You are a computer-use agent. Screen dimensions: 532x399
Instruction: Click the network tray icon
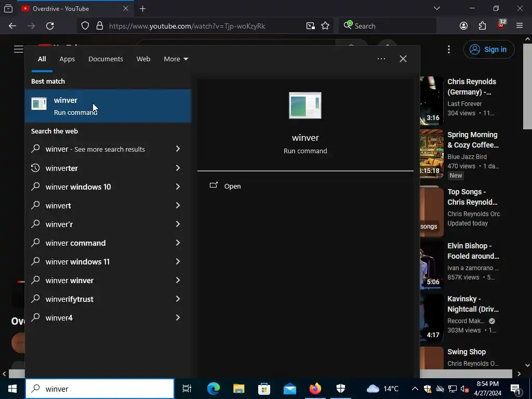tap(453, 389)
